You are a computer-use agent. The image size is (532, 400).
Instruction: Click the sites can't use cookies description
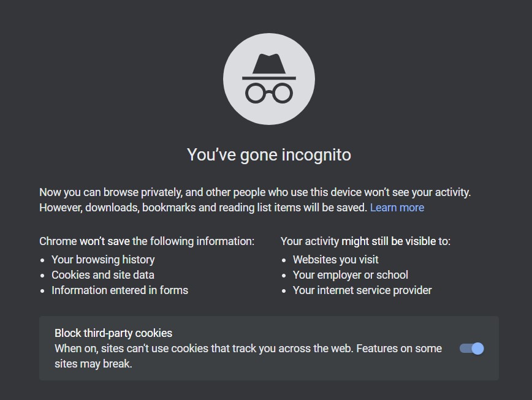point(248,349)
